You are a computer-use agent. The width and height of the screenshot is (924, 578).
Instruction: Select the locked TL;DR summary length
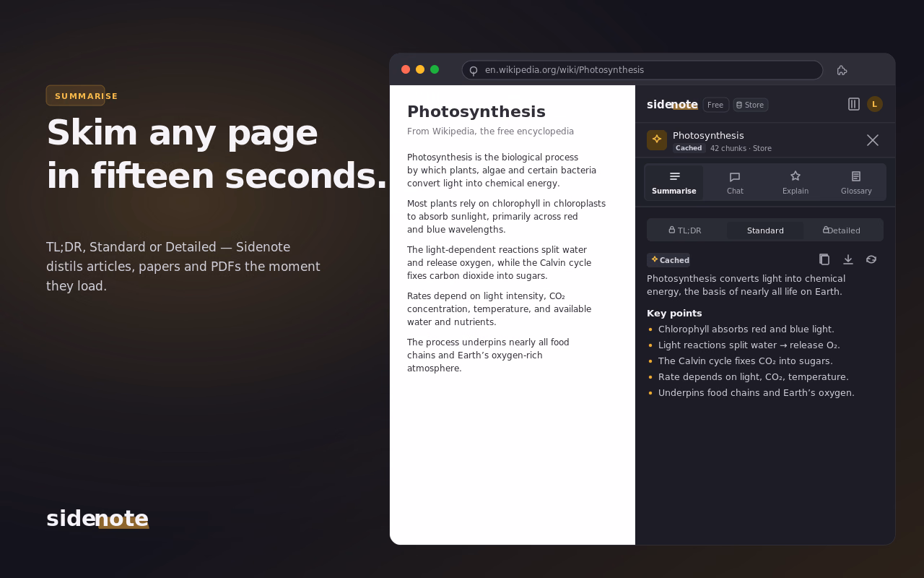[686, 230]
